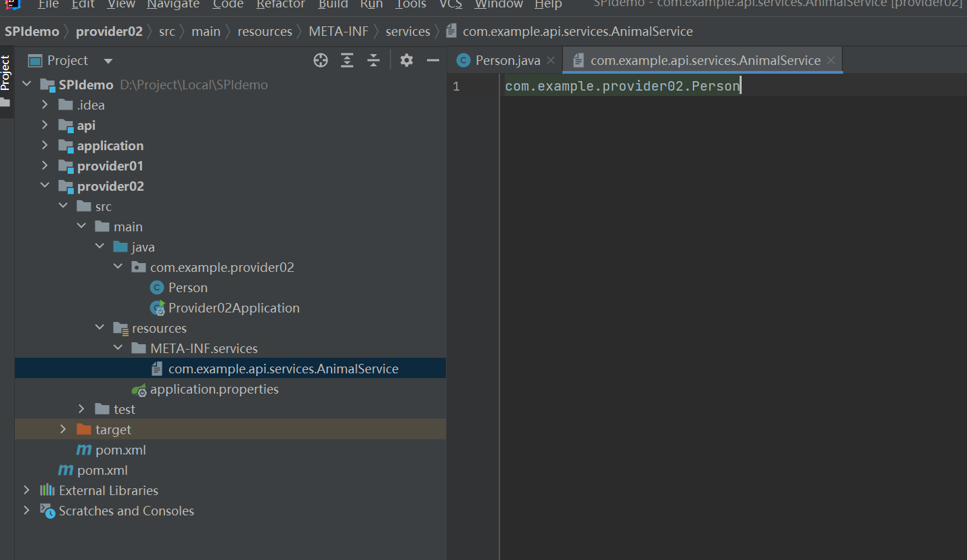Click the application.properties Spring file icon

pos(139,390)
